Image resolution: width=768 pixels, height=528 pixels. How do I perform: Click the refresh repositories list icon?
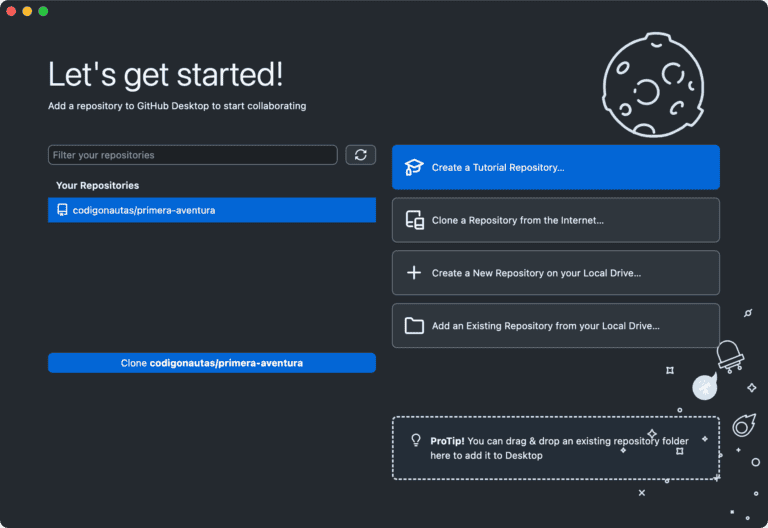(x=360, y=155)
